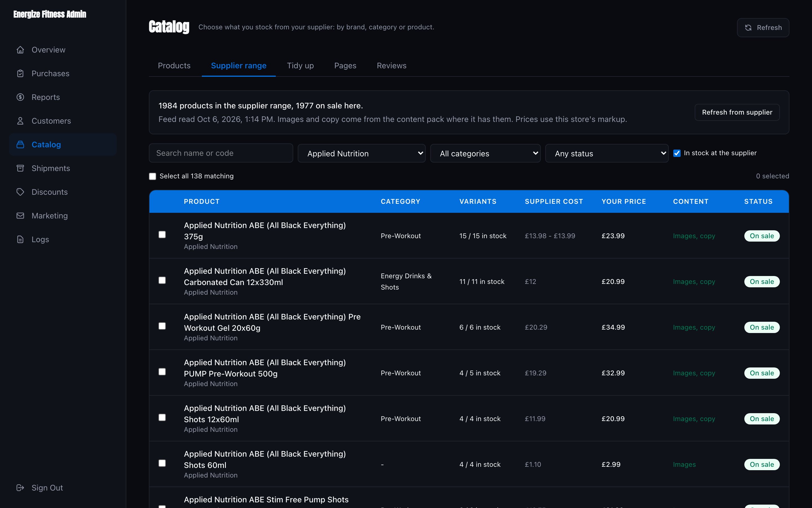
Task: Click the YOUR PRICE column header
Action: coord(624,201)
